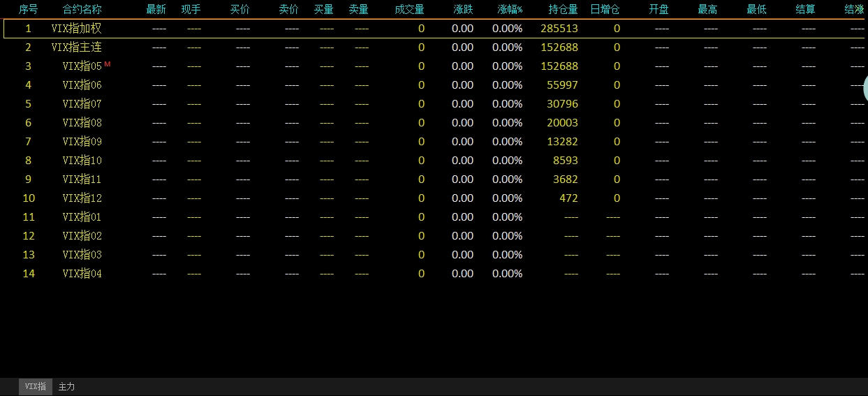Viewport: 868px width, 396px height.
Task: Select the VIX指09 contract
Action: point(82,142)
